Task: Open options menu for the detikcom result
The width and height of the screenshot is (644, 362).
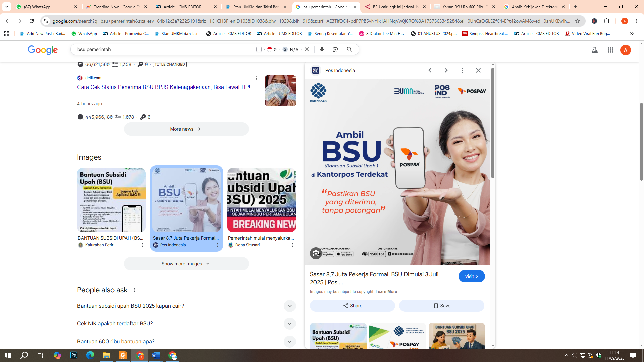Action: [x=257, y=78]
